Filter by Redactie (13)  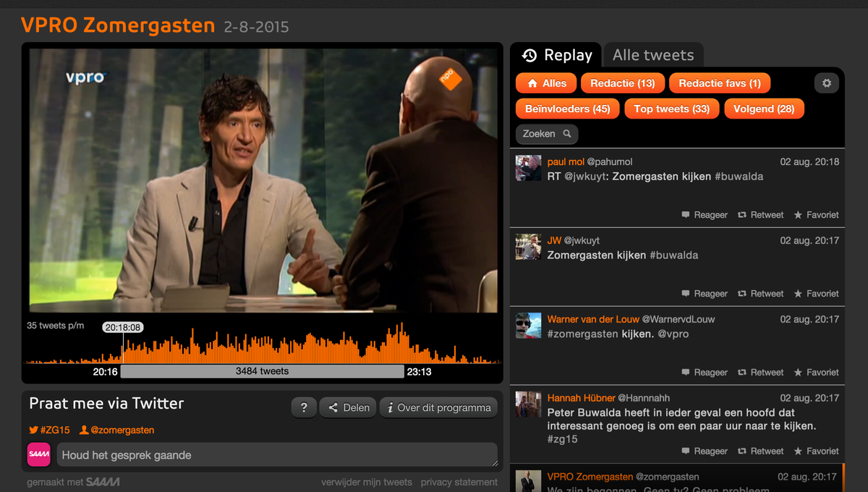point(623,83)
